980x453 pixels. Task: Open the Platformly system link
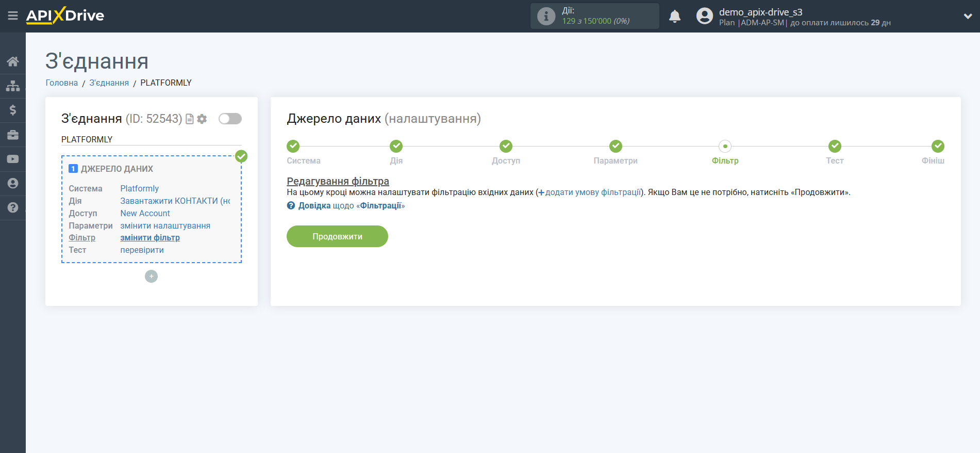(139, 189)
